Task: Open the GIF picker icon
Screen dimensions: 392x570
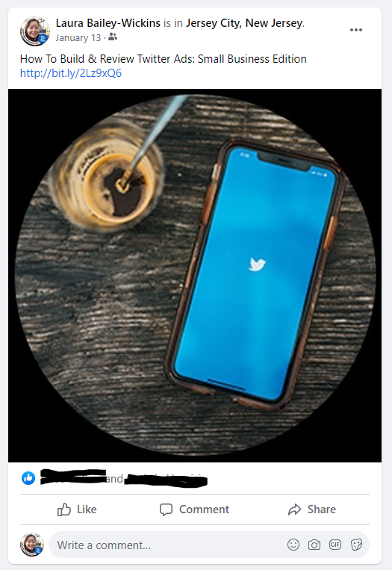Action: click(335, 545)
